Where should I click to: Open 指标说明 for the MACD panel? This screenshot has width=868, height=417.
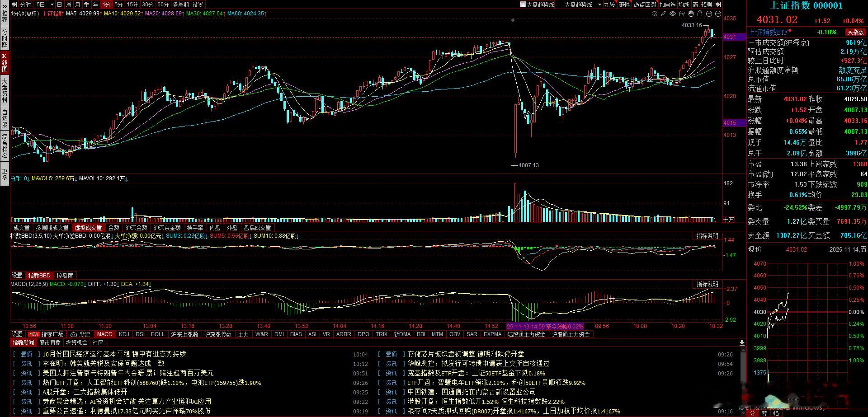[707, 284]
